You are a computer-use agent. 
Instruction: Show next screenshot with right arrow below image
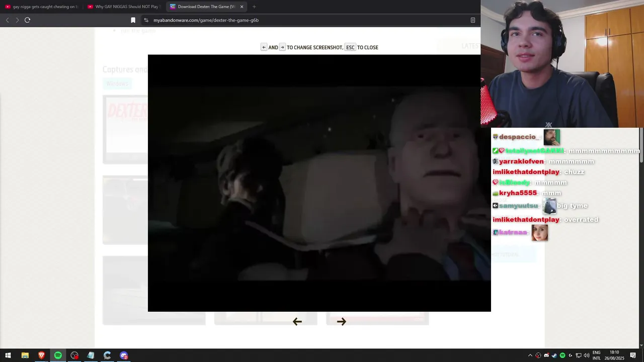tap(341, 322)
